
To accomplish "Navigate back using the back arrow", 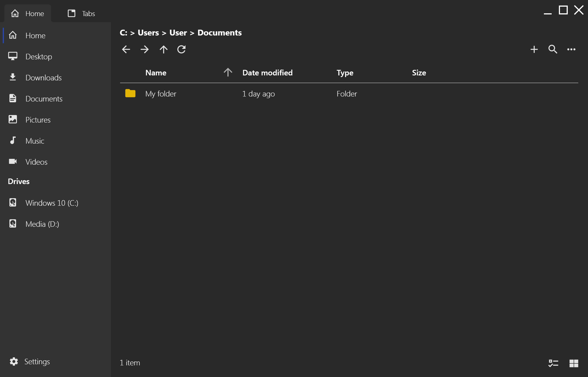I will (126, 49).
